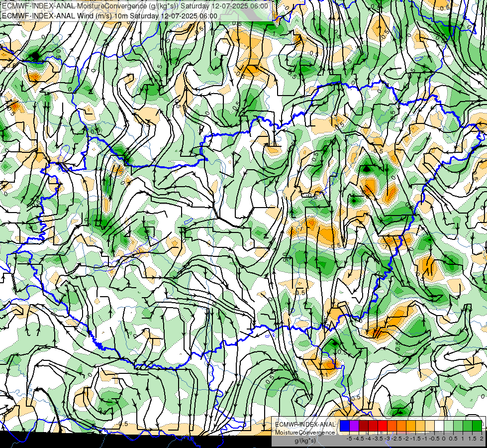Click the legend's 1.5 tick label

pos(472,439)
